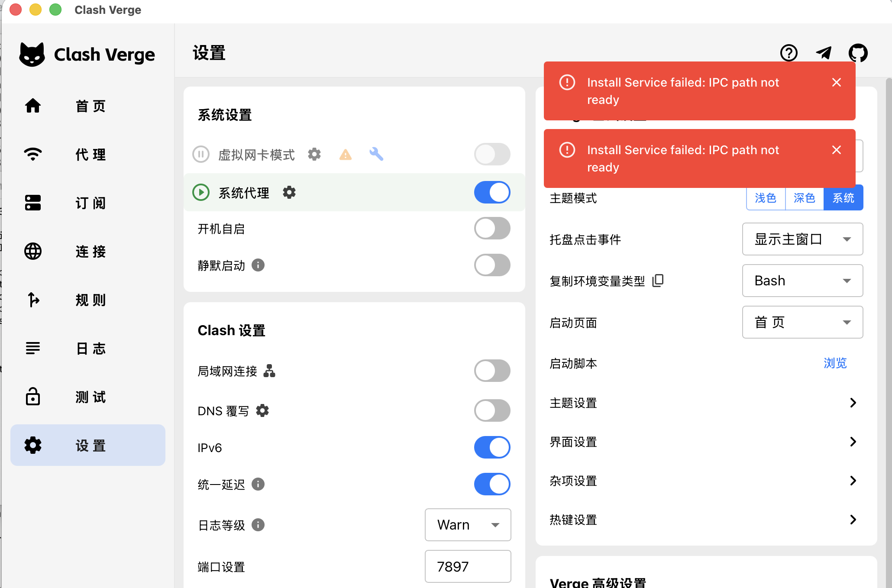Click the wrench install service icon

(376, 154)
